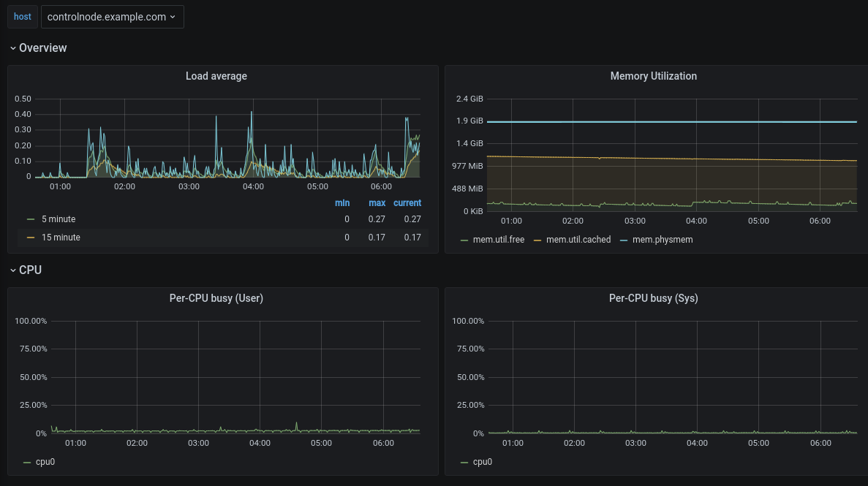
Task: Toggle the 15 minute series in legend
Action: tap(61, 238)
